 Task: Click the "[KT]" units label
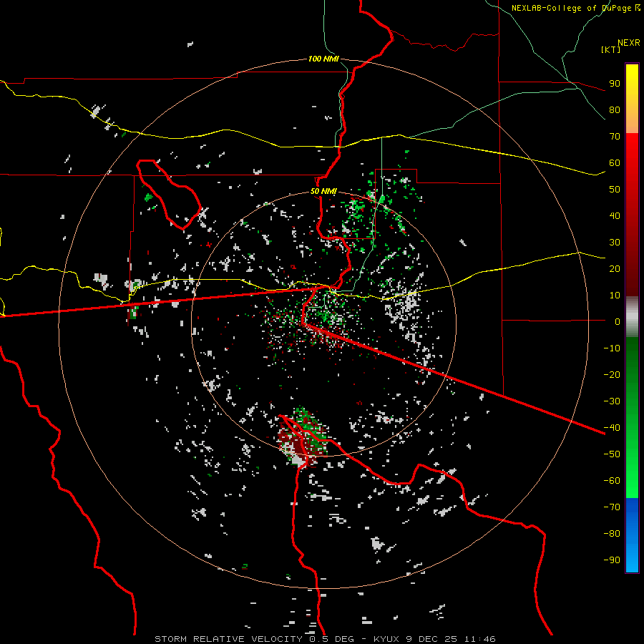click(611, 49)
